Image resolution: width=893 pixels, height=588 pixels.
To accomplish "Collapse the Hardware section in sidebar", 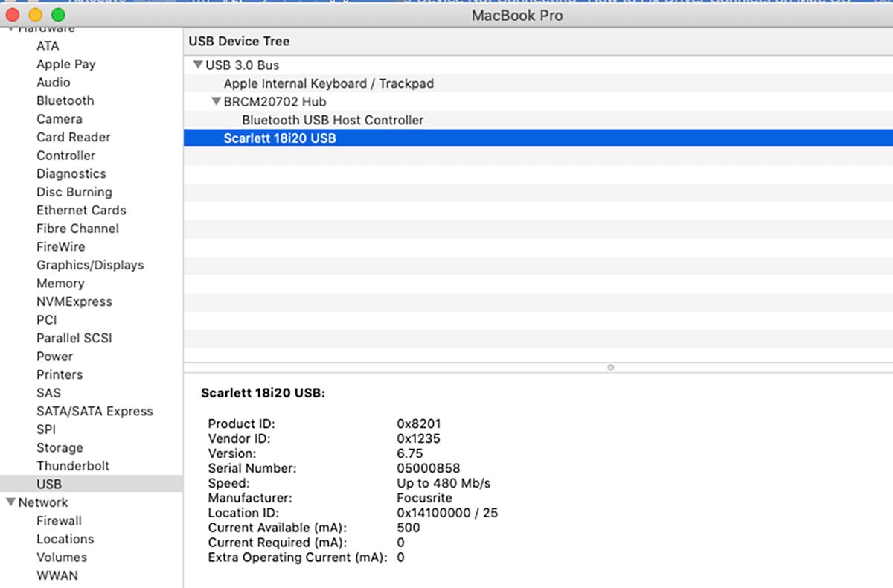I will [10, 28].
